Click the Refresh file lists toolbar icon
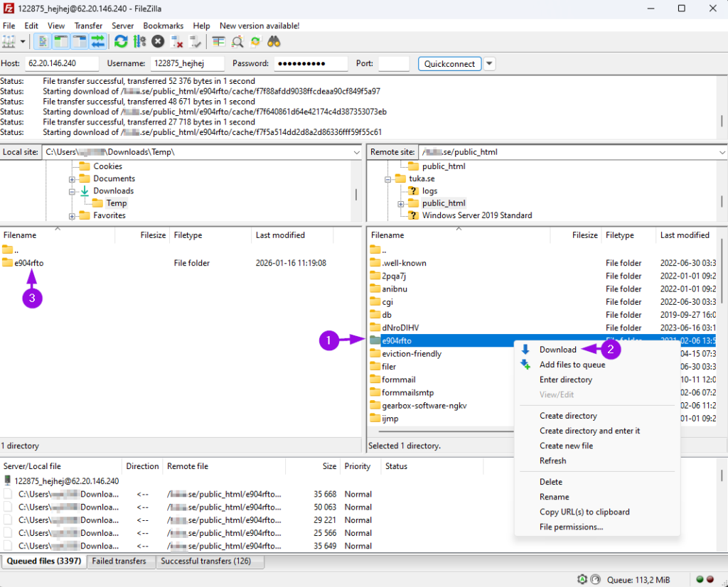 click(121, 41)
